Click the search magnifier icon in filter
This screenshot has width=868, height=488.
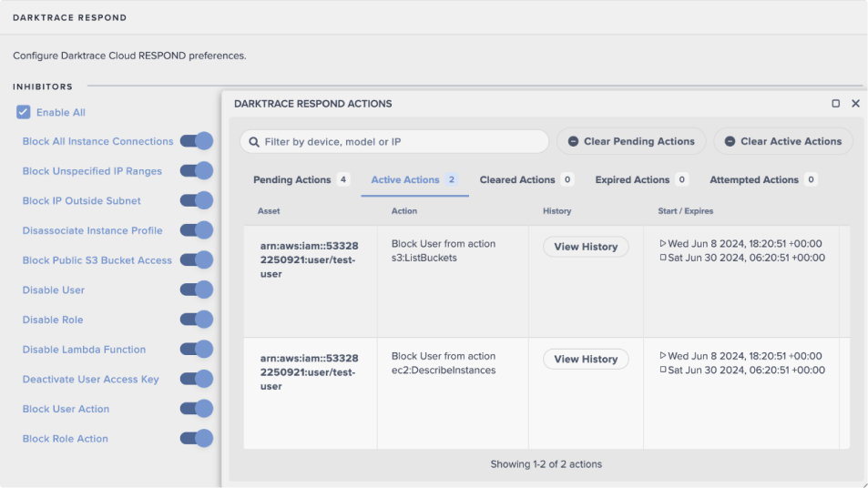pyautogui.click(x=253, y=142)
